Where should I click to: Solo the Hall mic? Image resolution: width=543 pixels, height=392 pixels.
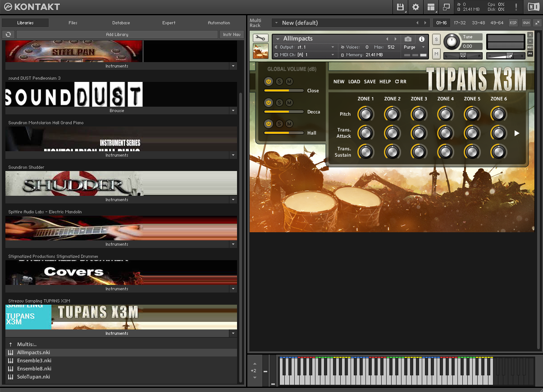click(x=279, y=124)
